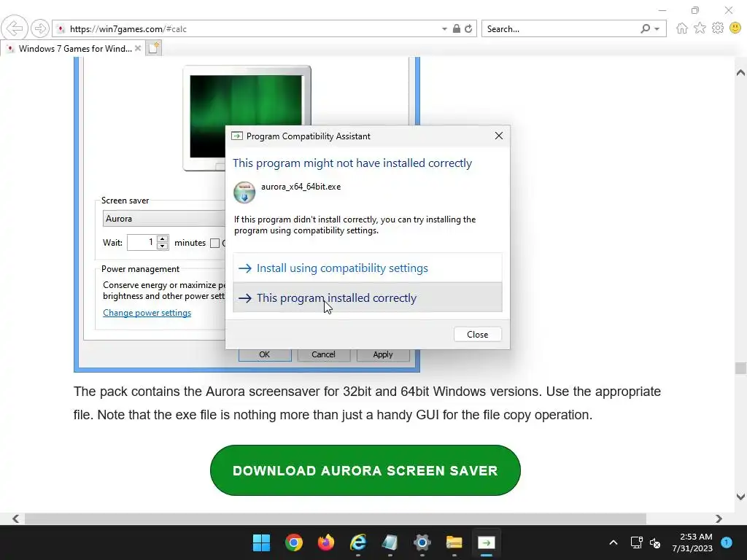747x560 pixels.
Task: Open File Explorer from the taskbar
Action: click(454, 542)
